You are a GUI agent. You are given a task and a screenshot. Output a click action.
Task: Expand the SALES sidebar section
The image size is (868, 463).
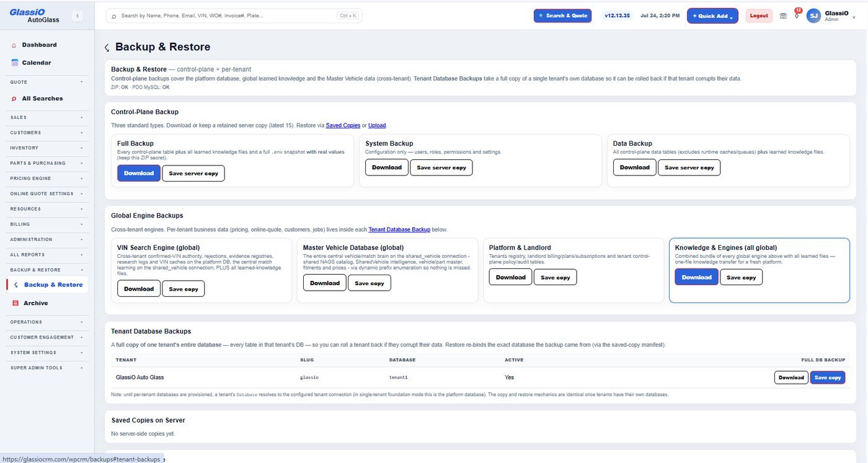click(x=46, y=117)
